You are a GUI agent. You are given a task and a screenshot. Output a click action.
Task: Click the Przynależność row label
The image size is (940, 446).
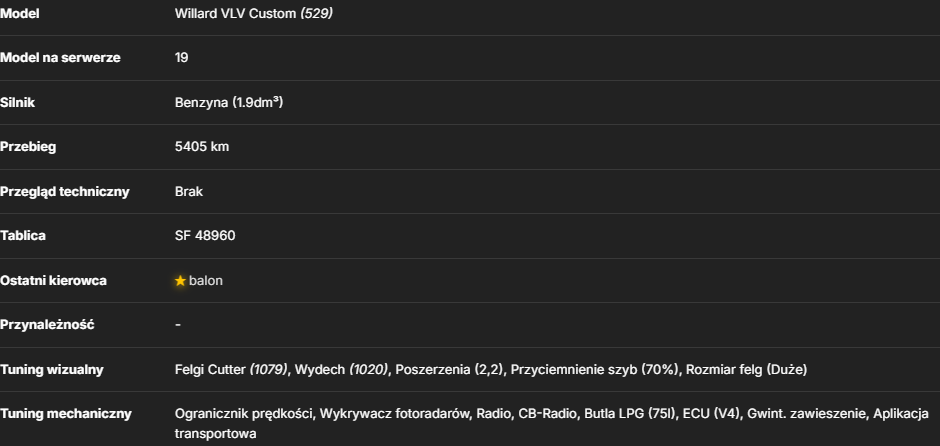[47, 325]
